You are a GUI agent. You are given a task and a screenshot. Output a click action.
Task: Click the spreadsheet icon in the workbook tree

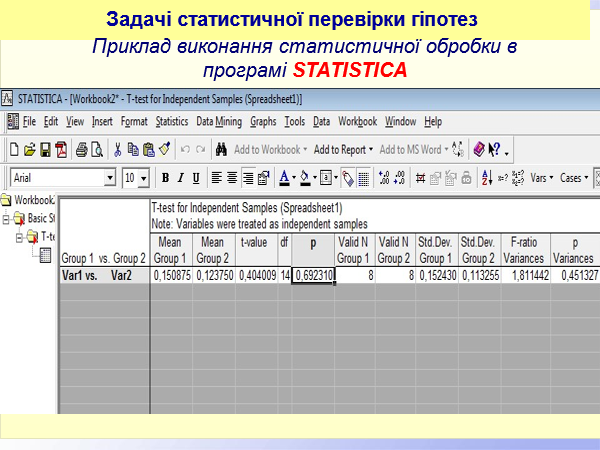tap(45, 255)
